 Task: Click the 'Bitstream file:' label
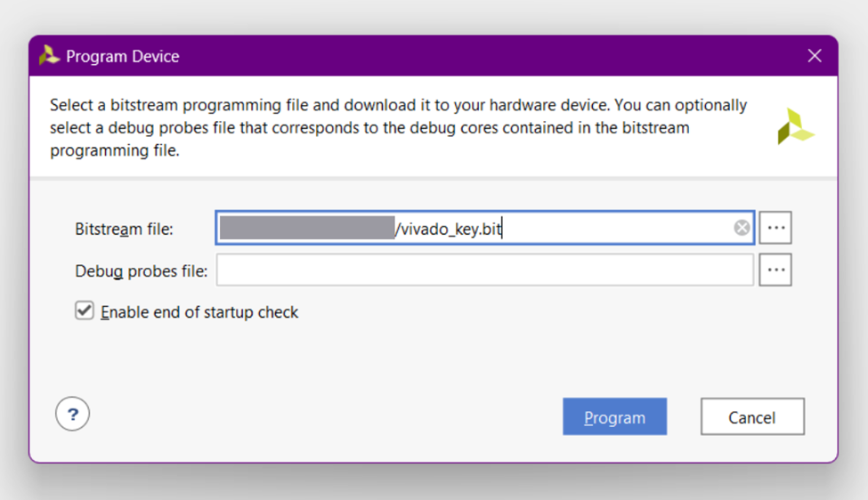click(x=124, y=230)
